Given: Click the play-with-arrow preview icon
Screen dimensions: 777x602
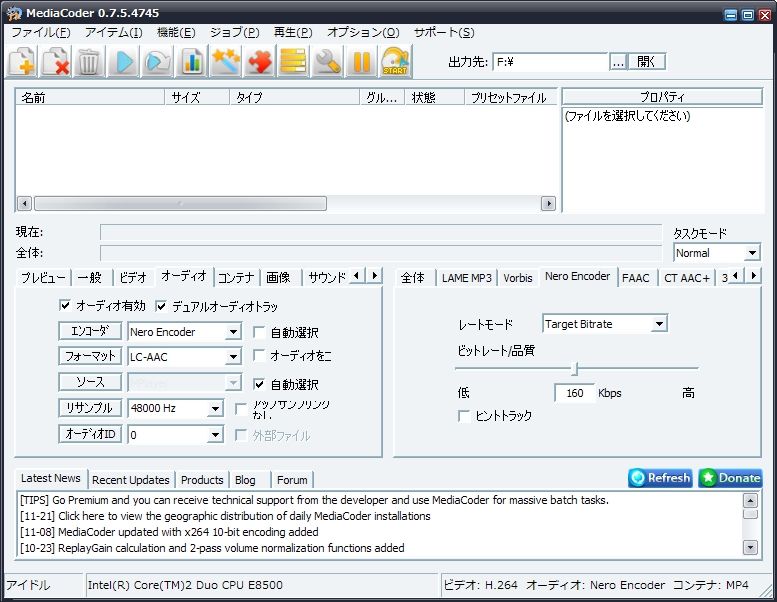Looking at the screenshot, I should tap(157, 61).
